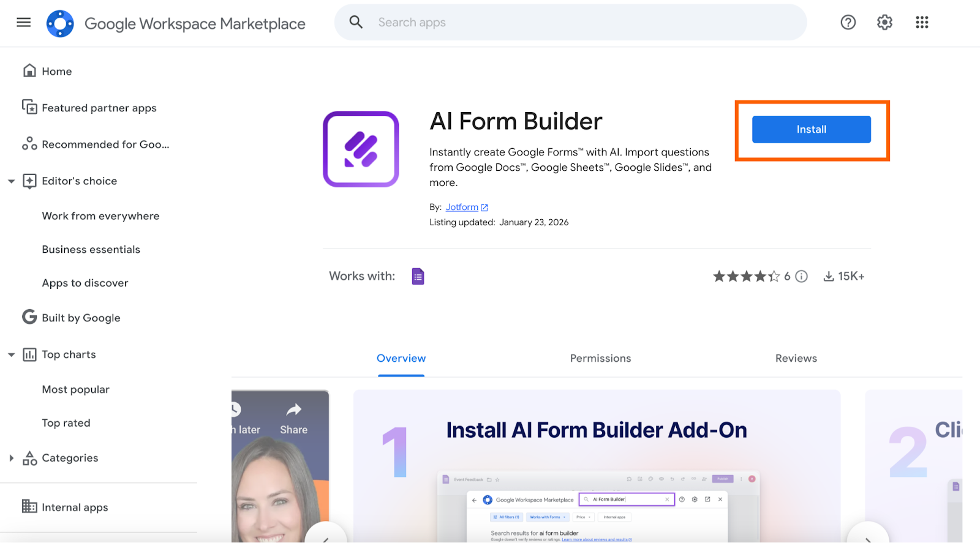Open Work from everywhere

coord(100,216)
